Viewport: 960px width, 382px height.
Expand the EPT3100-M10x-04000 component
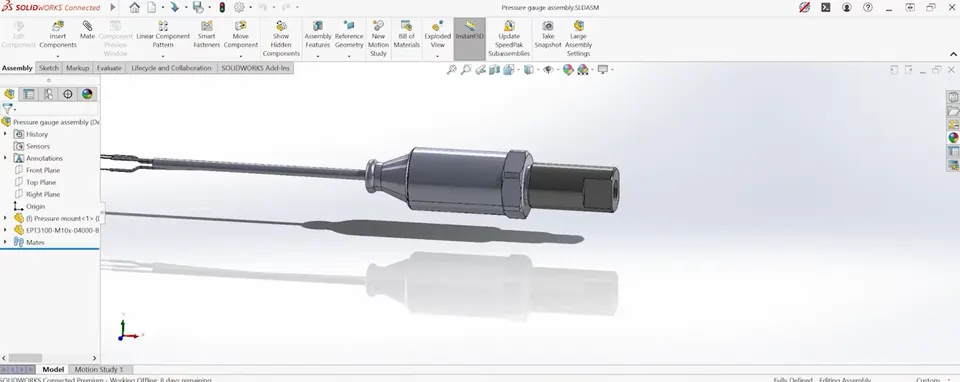(x=6, y=230)
